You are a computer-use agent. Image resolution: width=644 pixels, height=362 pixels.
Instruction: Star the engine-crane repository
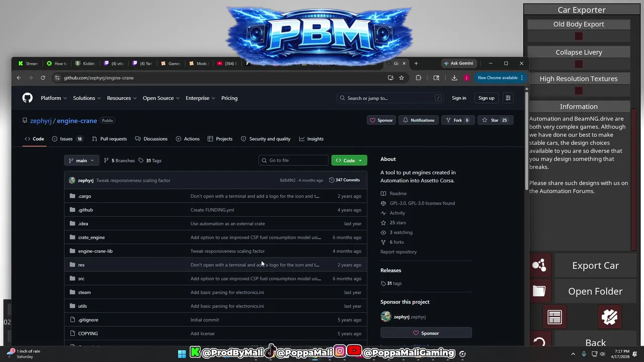click(495, 120)
